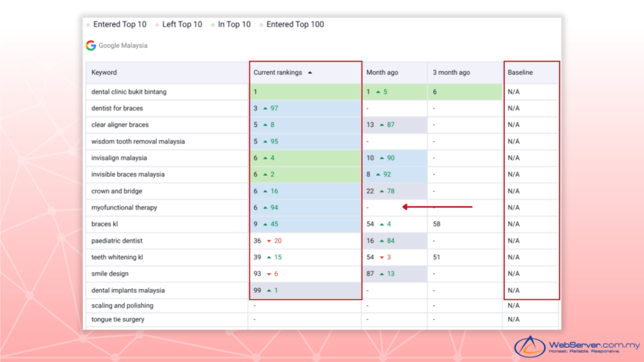Click the Google Malaysia label
The height and width of the screenshot is (362, 644).
123,45
